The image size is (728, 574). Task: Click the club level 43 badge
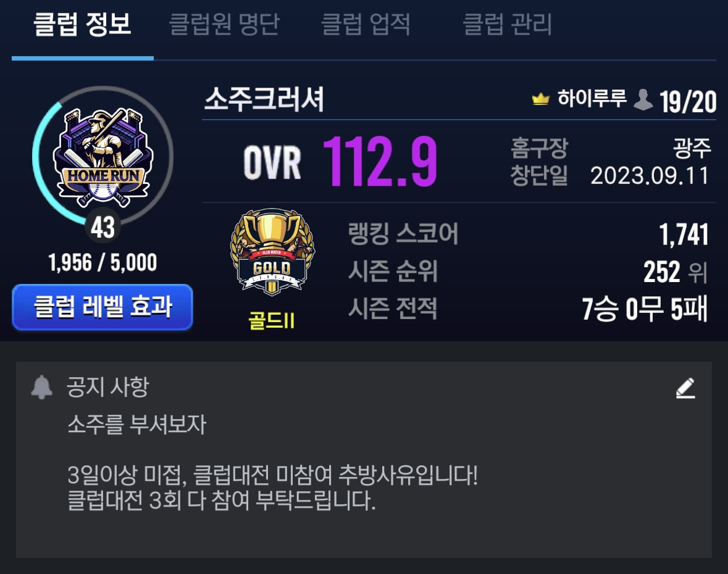[x=103, y=227]
